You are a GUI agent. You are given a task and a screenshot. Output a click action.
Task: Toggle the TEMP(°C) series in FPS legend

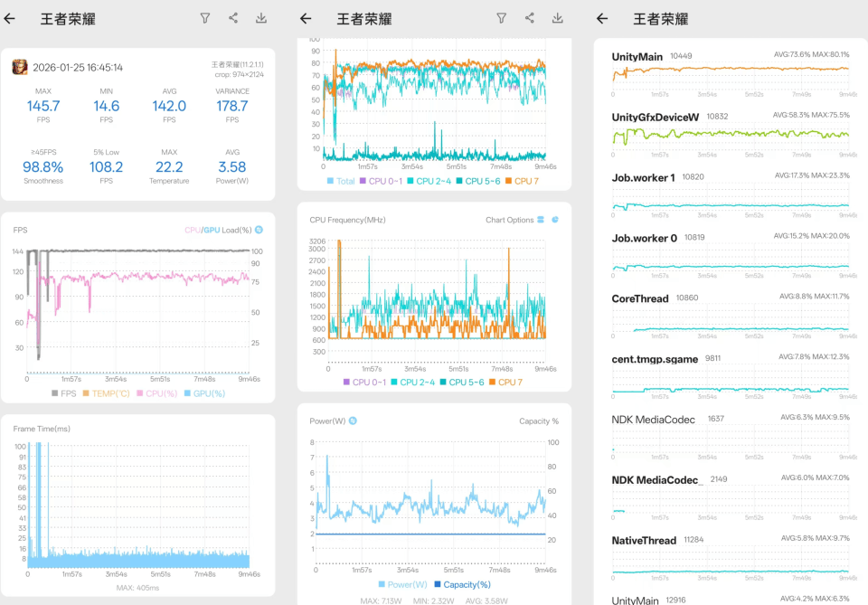pos(107,393)
